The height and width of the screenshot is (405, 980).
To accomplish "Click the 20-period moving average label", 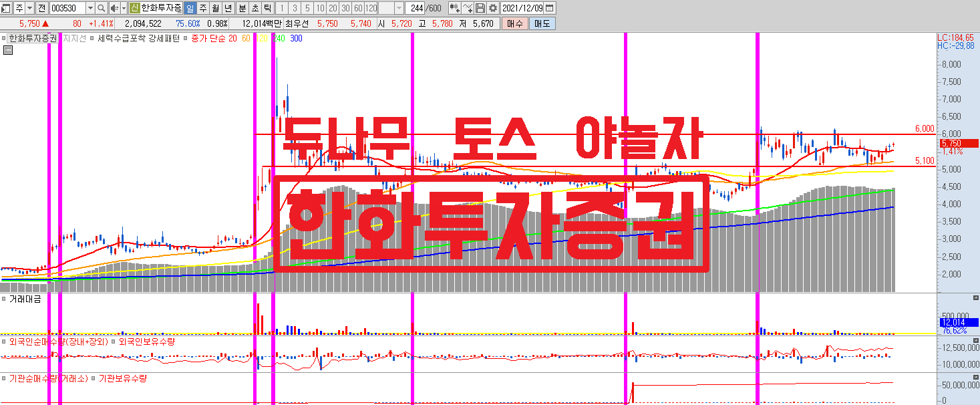I will coord(232,38).
